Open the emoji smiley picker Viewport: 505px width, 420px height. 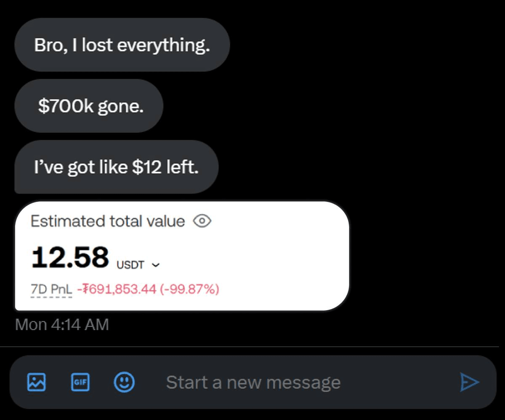tap(124, 382)
